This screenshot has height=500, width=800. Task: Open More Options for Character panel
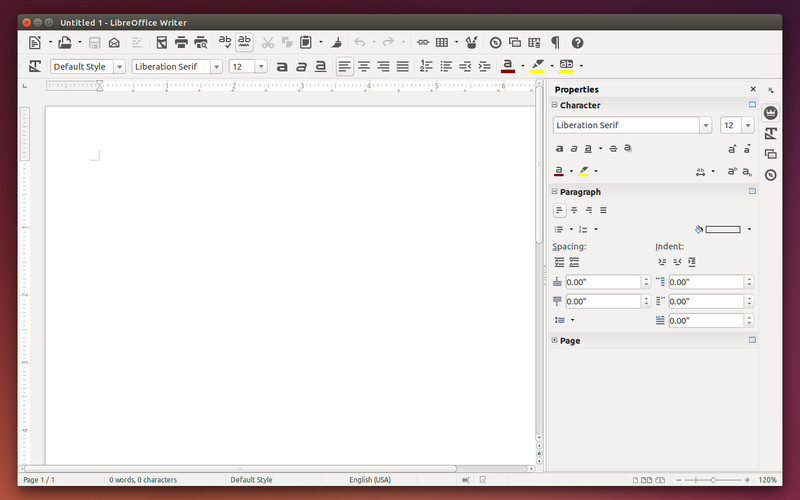tap(752, 105)
